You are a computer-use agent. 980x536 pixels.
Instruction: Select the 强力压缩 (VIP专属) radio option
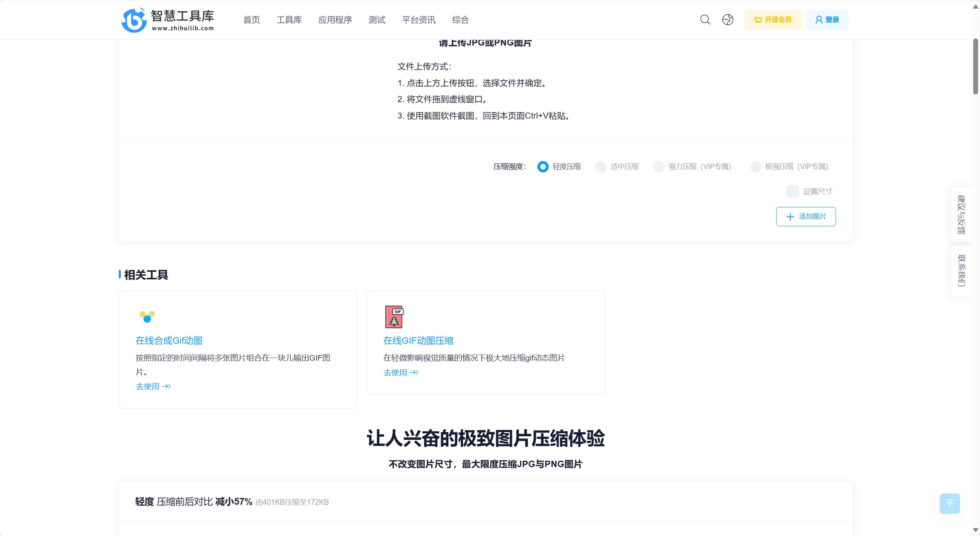click(x=692, y=167)
